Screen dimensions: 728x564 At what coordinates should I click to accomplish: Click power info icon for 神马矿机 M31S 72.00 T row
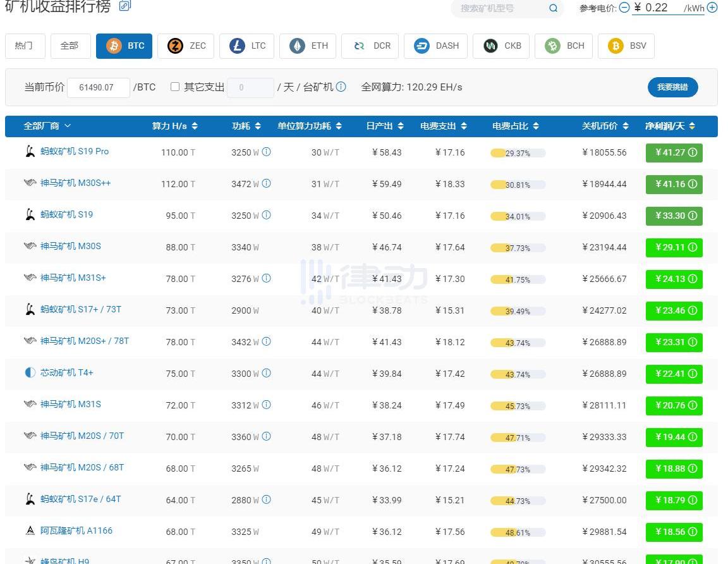pyautogui.click(x=267, y=405)
